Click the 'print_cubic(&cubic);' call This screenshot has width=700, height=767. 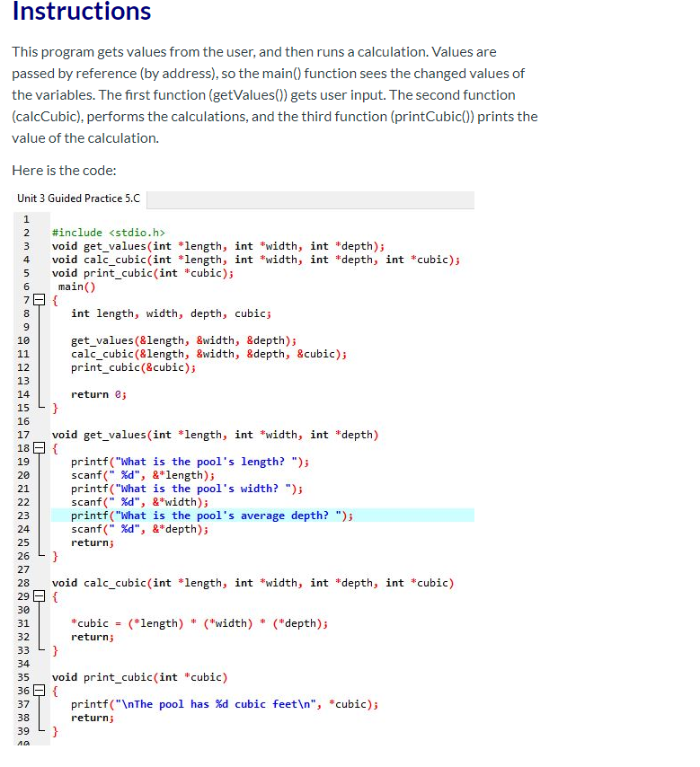[133, 367]
